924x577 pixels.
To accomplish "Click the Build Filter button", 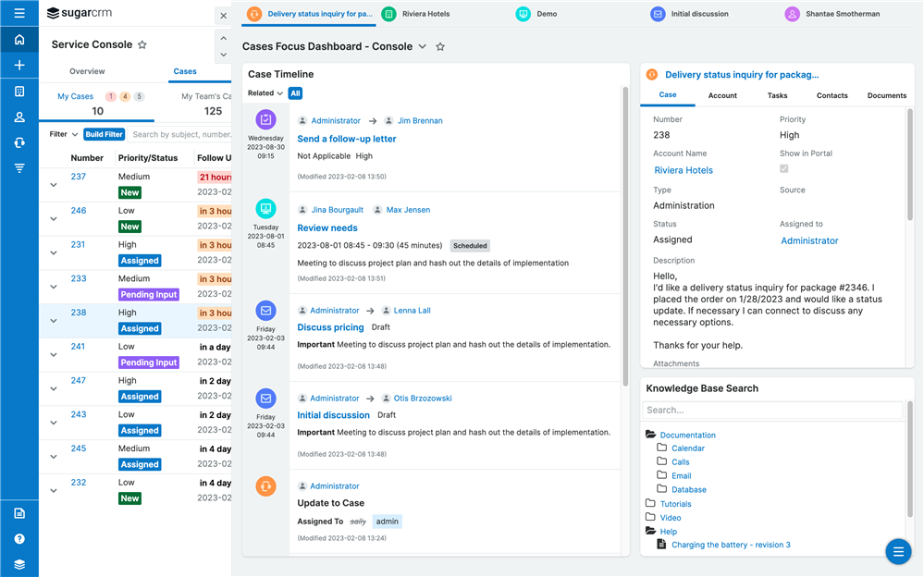I will (104, 134).
